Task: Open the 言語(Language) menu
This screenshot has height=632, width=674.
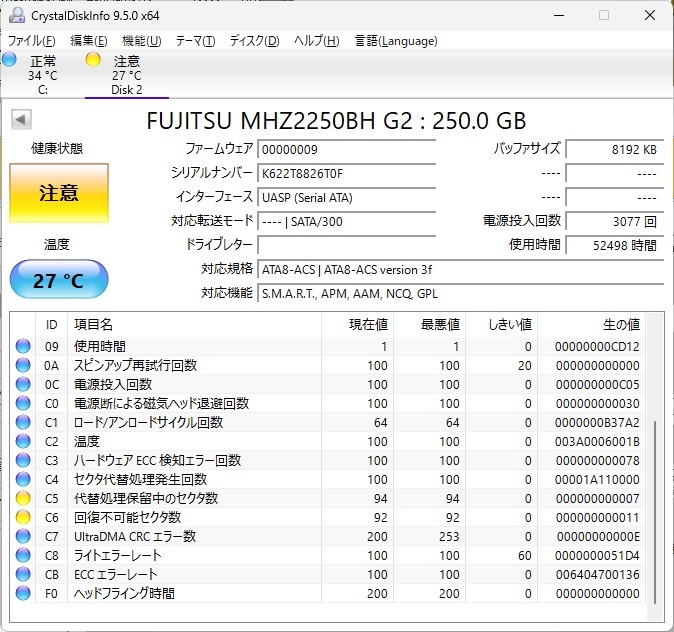Action: [396, 41]
